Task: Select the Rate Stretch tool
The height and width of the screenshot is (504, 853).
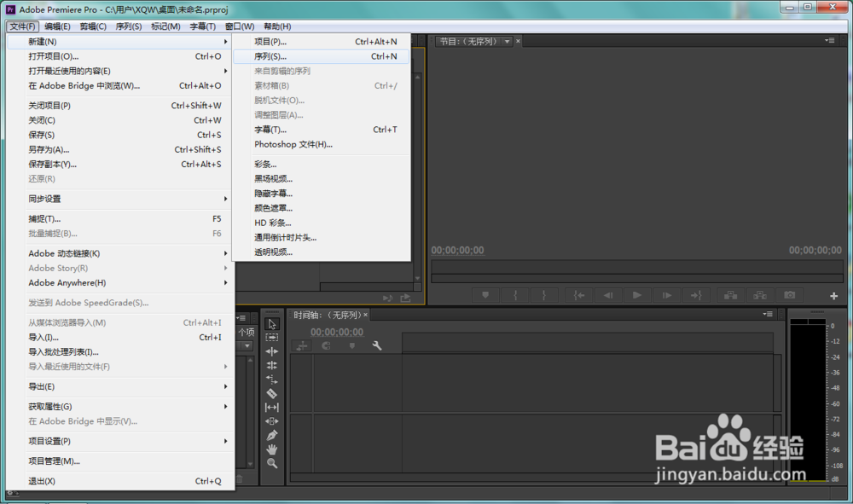Action: click(x=272, y=379)
